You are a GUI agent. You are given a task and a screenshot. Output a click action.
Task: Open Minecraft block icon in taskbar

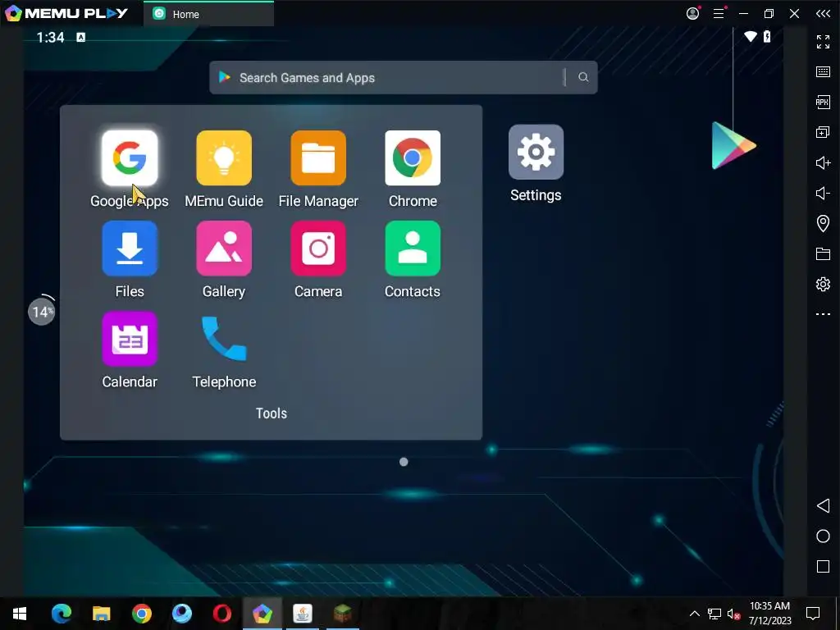coord(342,614)
